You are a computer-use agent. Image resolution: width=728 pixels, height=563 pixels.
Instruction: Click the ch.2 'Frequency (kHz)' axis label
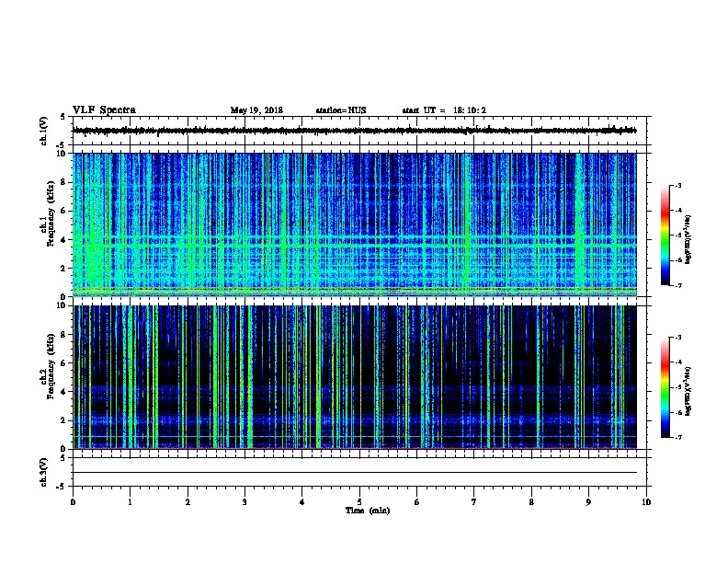(x=51, y=366)
